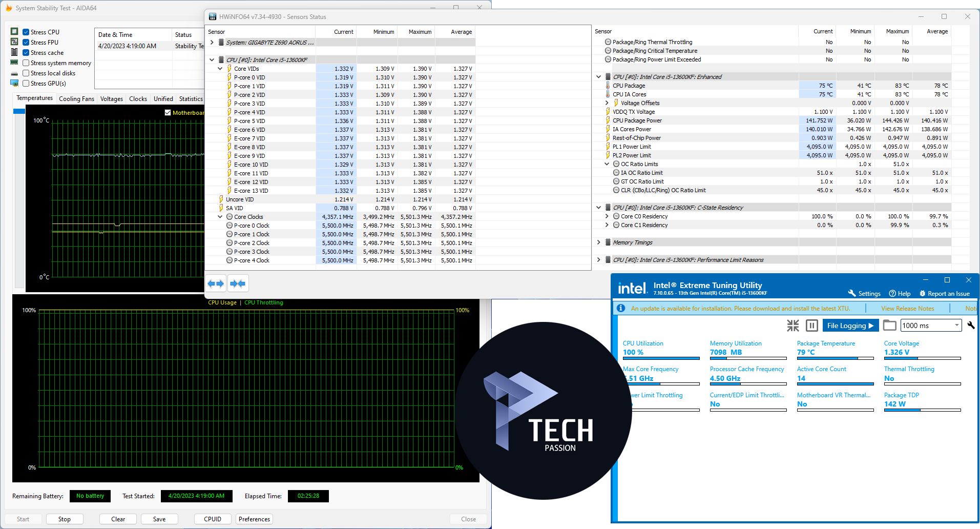Screen dimensions: 980x529
Task: Click the blue temperature graph slider
Action: (19, 111)
